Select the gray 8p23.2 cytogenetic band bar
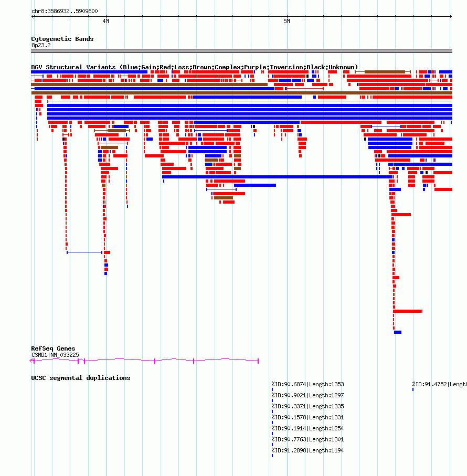467x476 pixels. point(241,51)
